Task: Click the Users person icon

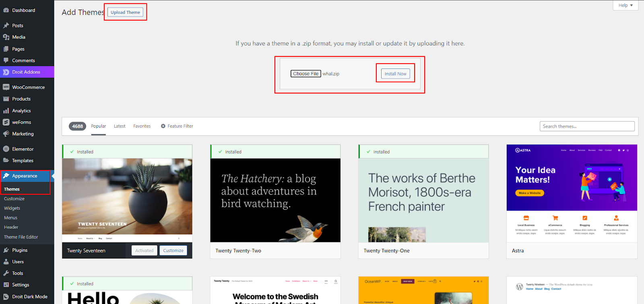Action: point(6,262)
